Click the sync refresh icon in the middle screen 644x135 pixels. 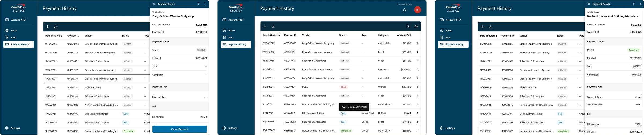405,10
